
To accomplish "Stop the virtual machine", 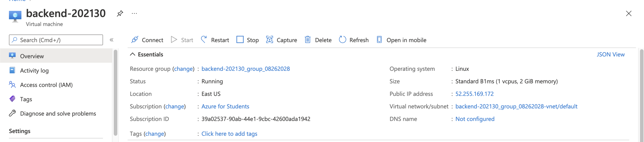I will [253, 40].
